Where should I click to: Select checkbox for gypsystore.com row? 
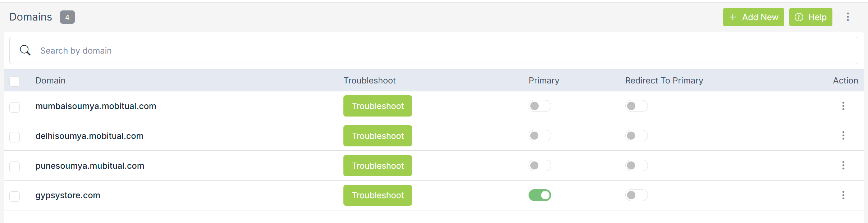tap(15, 196)
